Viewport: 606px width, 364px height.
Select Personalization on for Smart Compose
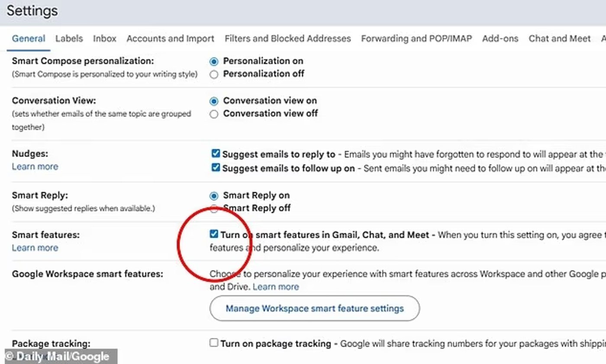coord(214,61)
